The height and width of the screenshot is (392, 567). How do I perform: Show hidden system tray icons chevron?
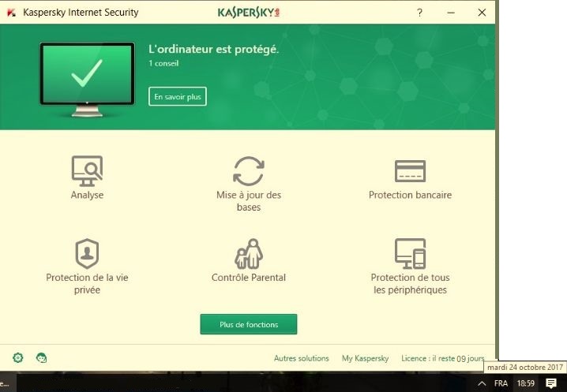coord(482,383)
